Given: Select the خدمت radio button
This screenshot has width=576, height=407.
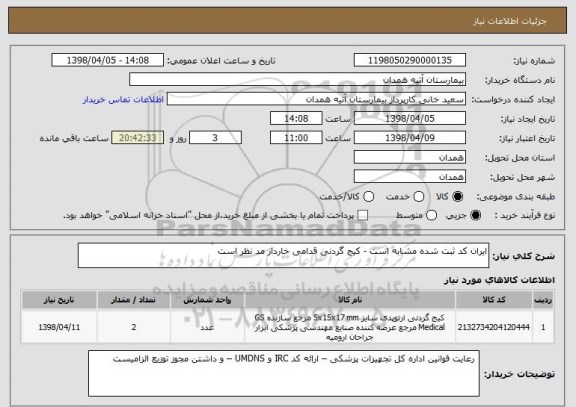Looking at the screenshot, I should [x=419, y=197].
